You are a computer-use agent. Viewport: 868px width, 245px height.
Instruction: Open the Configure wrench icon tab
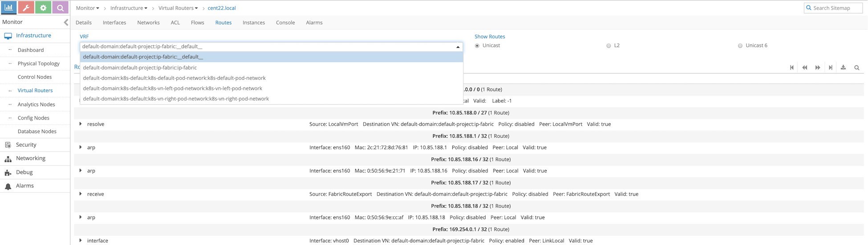coord(26,8)
